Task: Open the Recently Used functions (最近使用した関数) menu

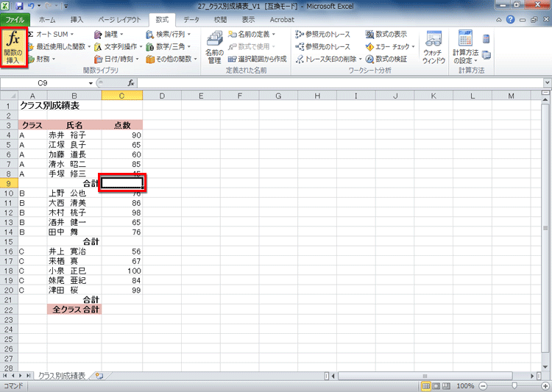Action: [x=59, y=46]
